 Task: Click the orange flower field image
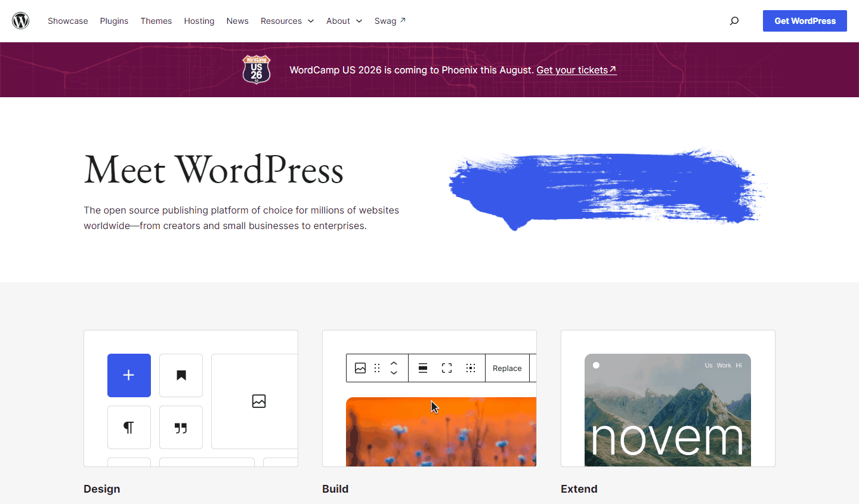441,432
